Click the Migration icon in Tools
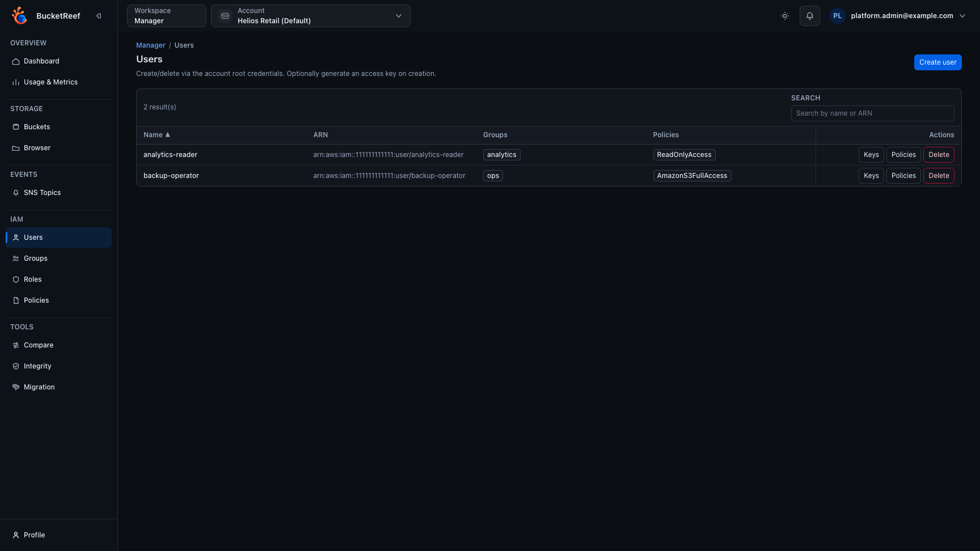The image size is (980, 551). click(x=16, y=387)
